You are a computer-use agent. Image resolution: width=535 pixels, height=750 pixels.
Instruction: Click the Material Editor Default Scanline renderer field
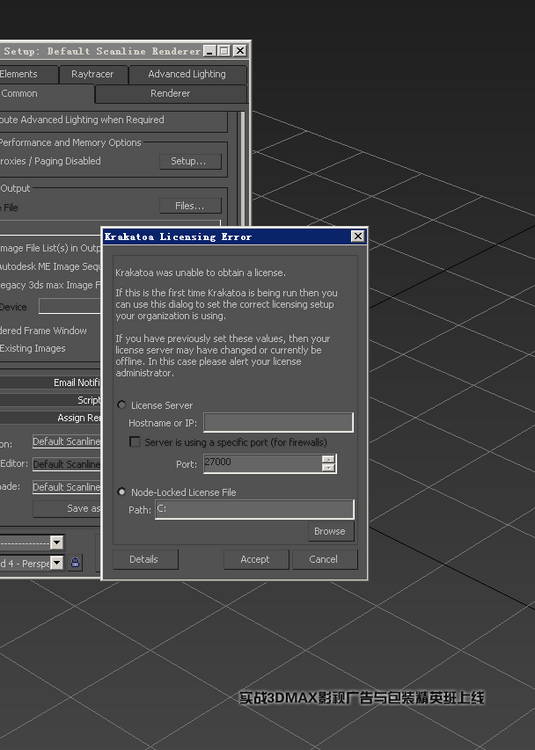point(66,464)
